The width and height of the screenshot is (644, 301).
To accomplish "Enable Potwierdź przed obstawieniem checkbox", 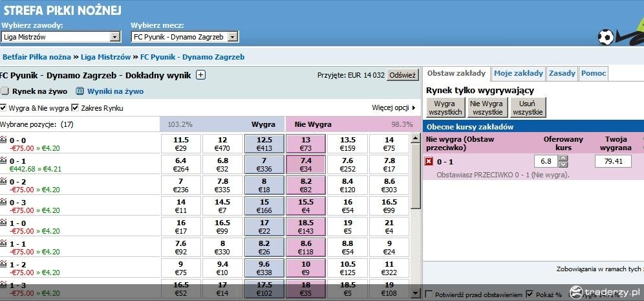I will (429, 295).
